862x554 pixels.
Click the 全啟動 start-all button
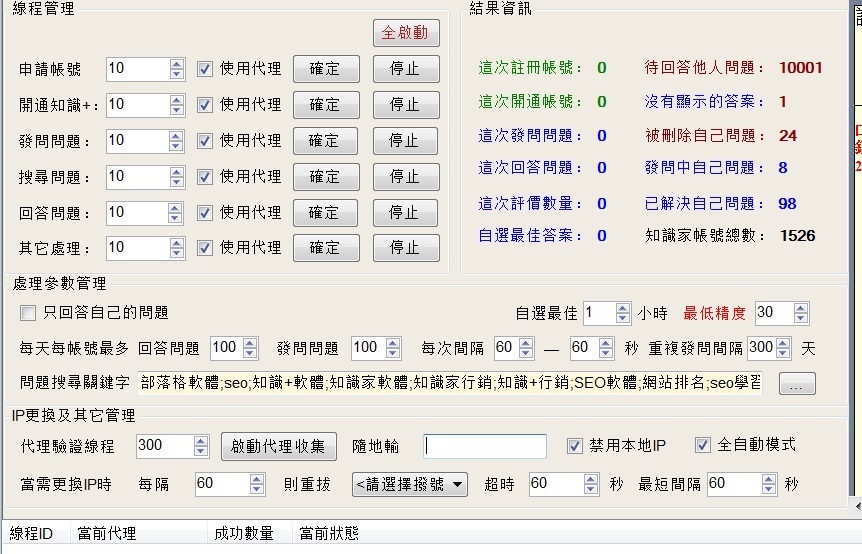406,33
